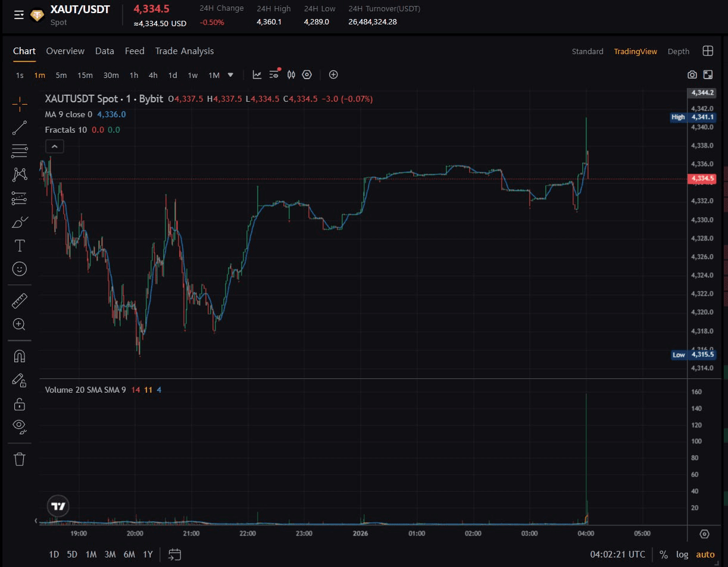This screenshot has width=728, height=567.
Task: Toggle the log scale option
Action: (682, 555)
